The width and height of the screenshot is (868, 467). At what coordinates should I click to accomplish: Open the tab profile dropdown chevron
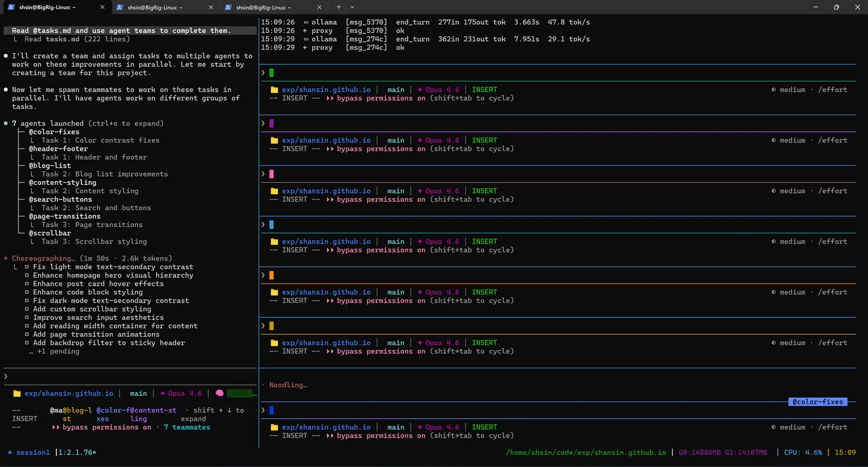point(352,7)
